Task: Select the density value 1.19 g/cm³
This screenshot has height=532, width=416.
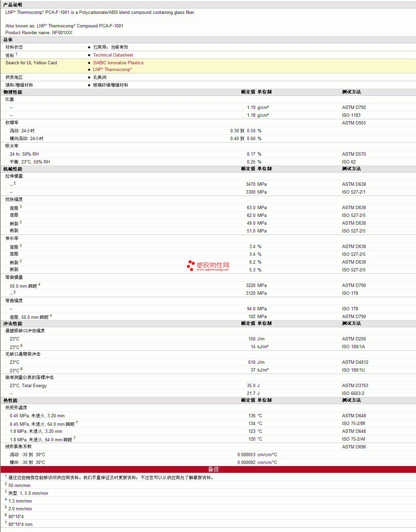Action: [258, 107]
